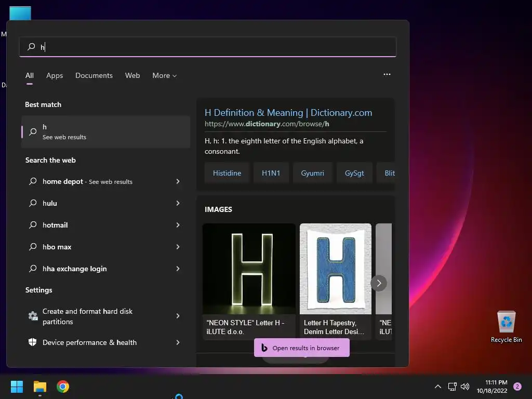The width and height of the screenshot is (532, 399).
Task: Click search icon beside hbo max
Action: pyautogui.click(x=33, y=246)
